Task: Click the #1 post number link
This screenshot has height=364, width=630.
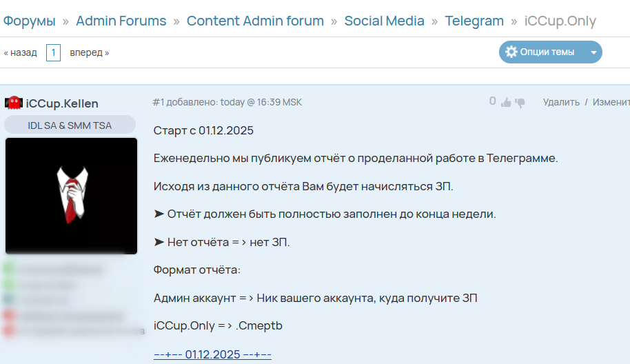Action: click(159, 102)
